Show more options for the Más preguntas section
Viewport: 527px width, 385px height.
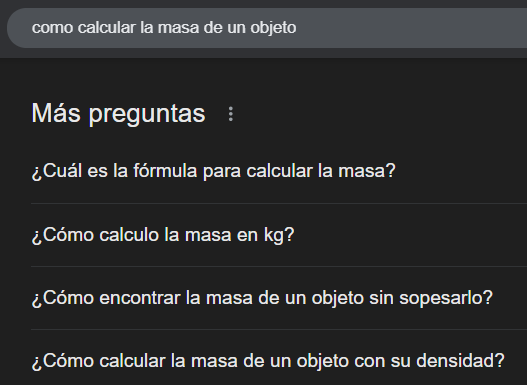pos(231,114)
